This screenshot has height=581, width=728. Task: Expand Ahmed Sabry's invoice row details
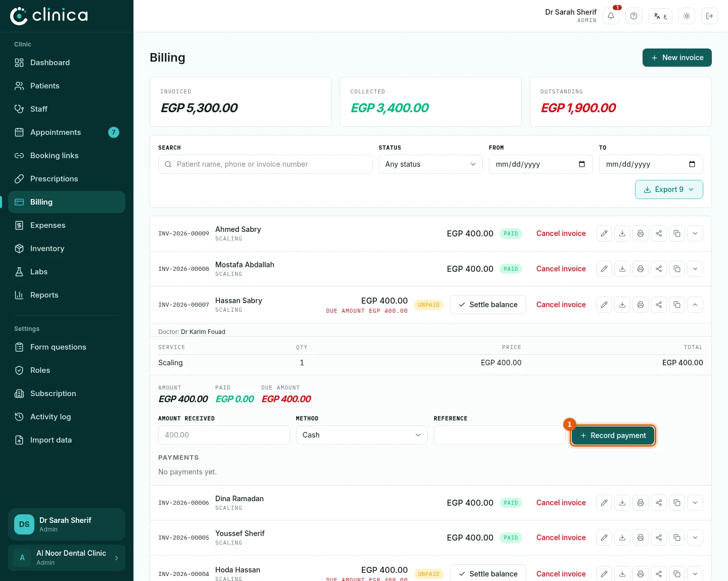[x=695, y=233]
